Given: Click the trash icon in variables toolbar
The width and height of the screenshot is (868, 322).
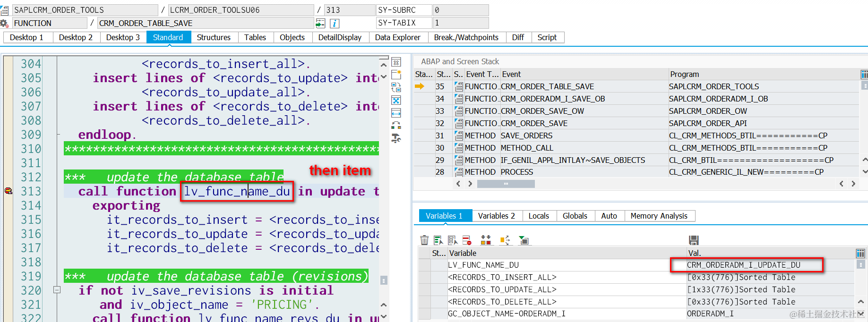Looking at the screenshot, I should point(424,240).
